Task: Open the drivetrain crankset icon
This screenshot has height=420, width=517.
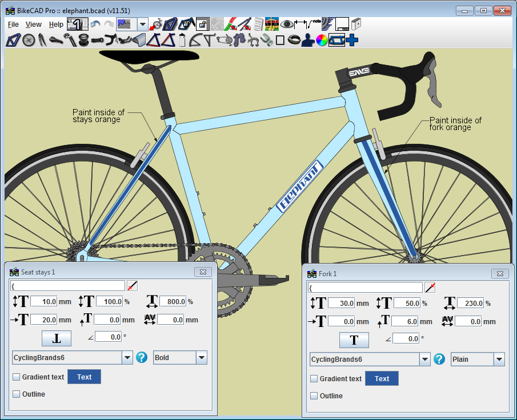Action: tap(225, 40)
